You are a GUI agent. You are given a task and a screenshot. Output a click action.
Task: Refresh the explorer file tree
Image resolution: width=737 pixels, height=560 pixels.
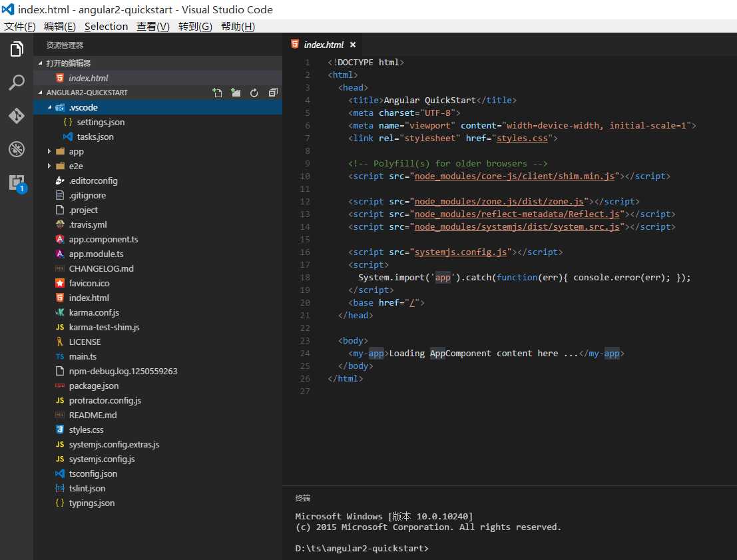pos(254,93)
